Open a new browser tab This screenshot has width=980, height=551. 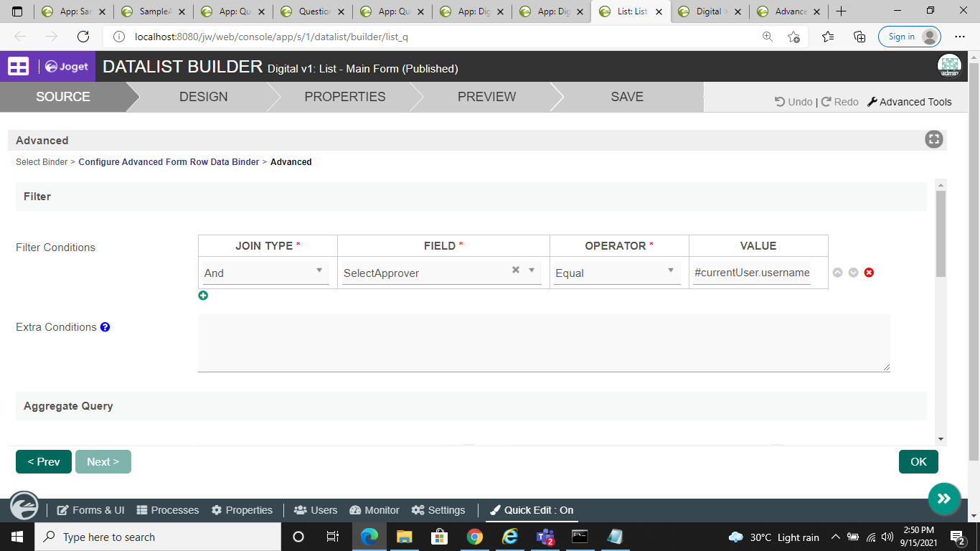(842, 11)
